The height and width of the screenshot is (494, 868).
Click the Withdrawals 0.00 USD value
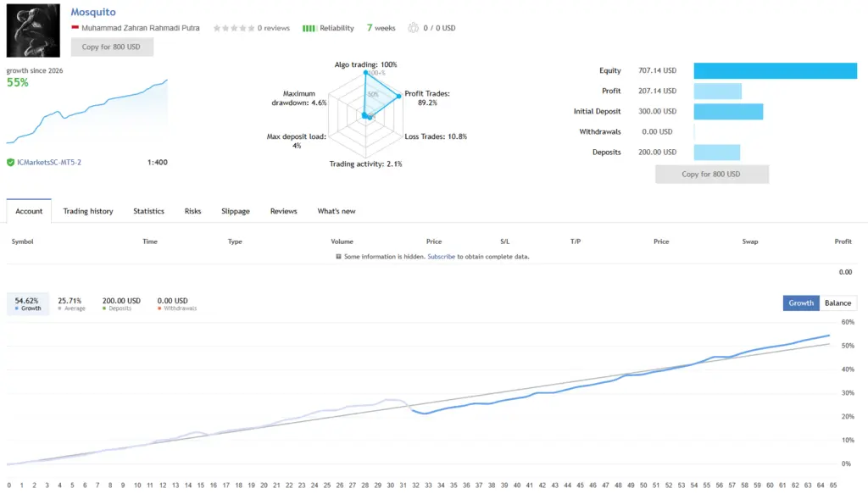tap(657, 131)
